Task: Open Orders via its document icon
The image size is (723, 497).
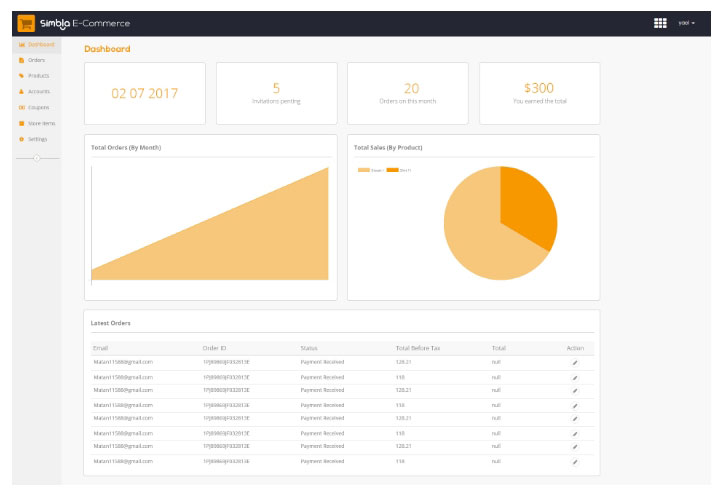Action: pyautogui.click(x=21, y=60)
